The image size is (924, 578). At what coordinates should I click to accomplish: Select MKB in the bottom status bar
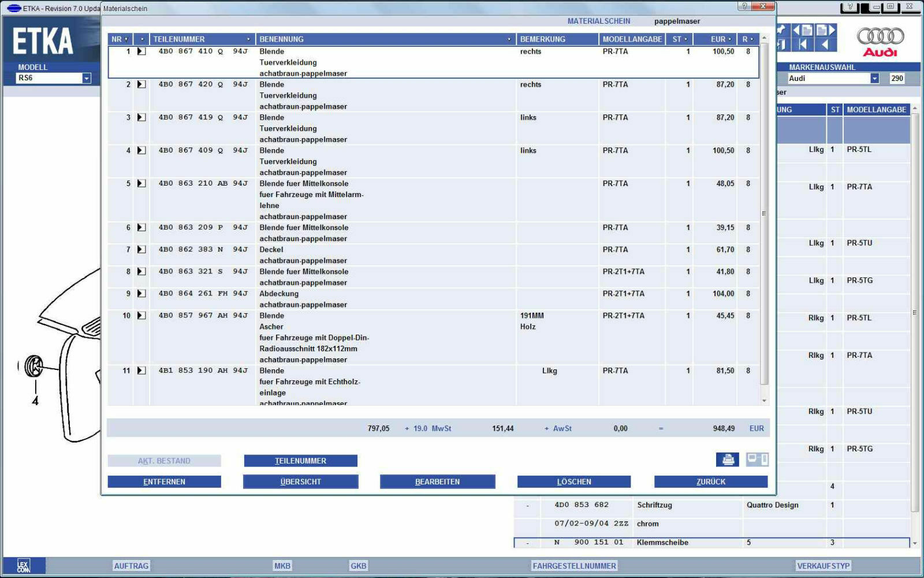point(282,566)
